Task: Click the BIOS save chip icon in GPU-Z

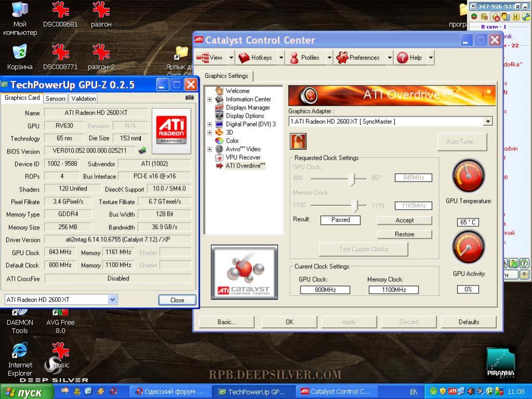Action: (x=142, y=150)
